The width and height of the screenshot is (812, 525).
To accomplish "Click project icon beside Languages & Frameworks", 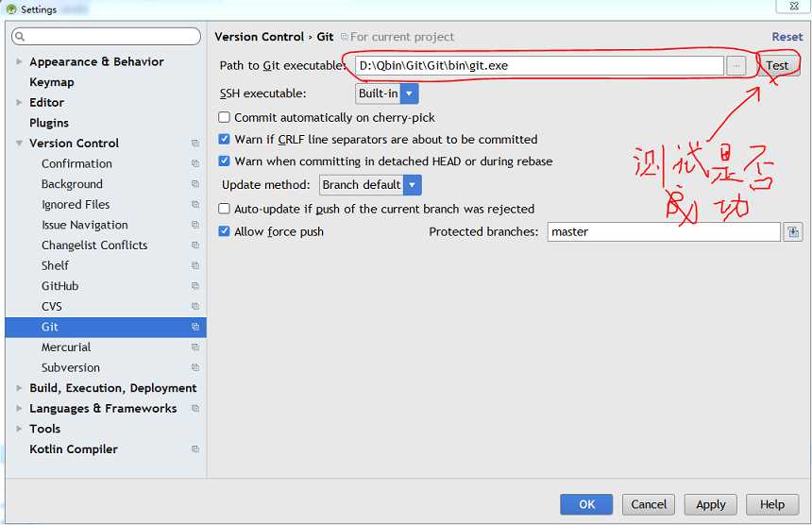I will 195,409.
